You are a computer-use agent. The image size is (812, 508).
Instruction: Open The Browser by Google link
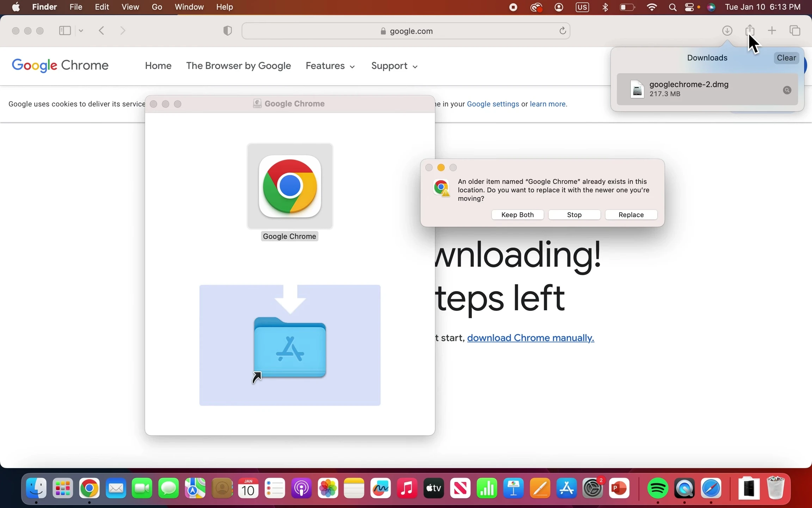239,66
